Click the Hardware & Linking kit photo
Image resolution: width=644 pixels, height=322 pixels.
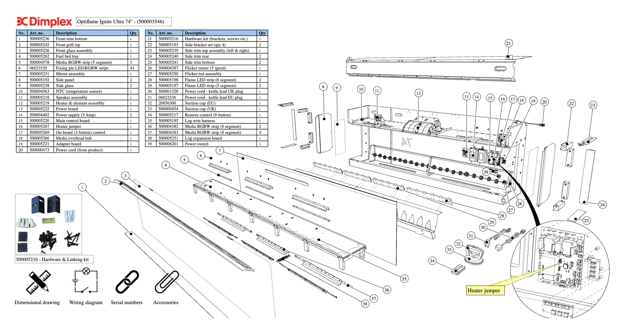49,224
